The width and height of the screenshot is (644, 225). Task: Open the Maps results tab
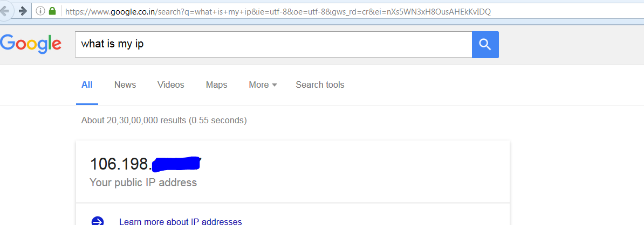click(216, 85)
